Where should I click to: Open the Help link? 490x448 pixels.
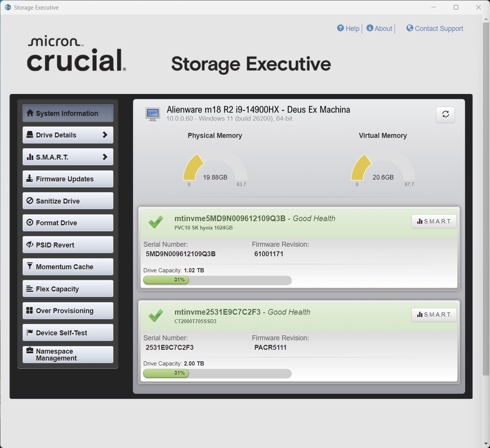coord(352,29)
